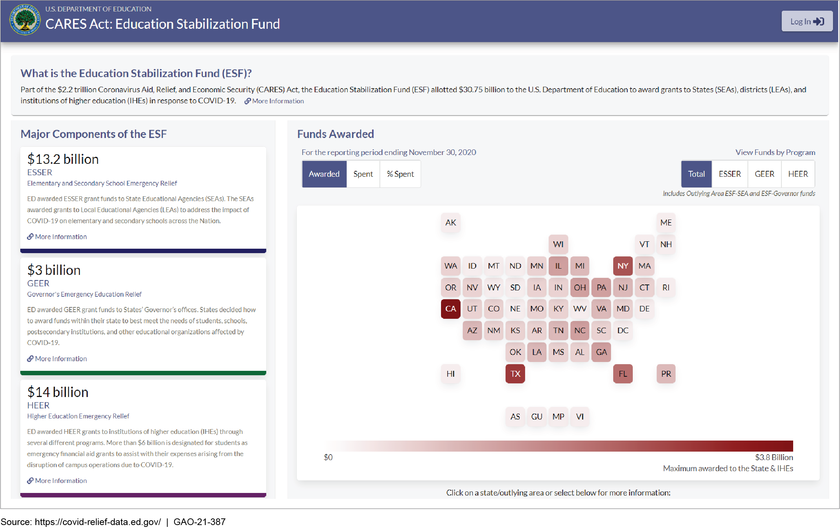The width and height of the screenshot is (840, 528).
Task: Select the Puerto Rico (PR) map tile
Action: [x=666, y=374]
